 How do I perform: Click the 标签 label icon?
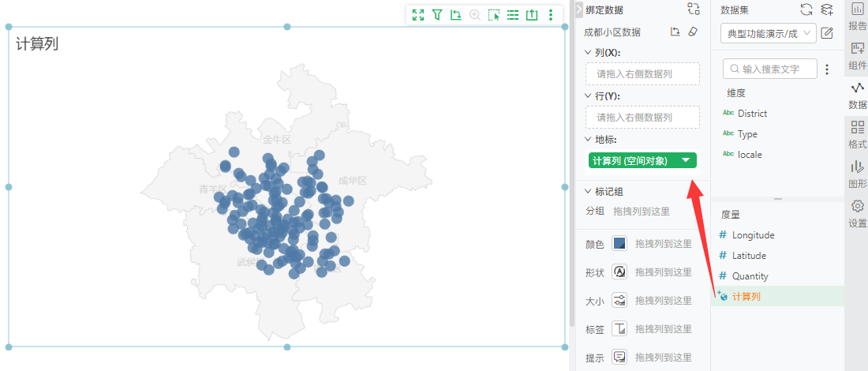(x=619, y=329)
